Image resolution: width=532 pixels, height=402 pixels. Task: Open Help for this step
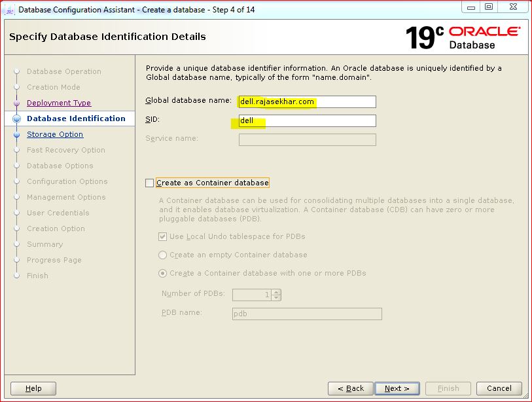tap(33, 388)
